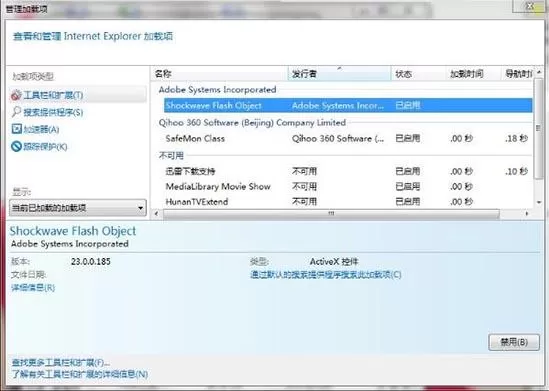Viewport: 549px width, 391px height.
Task: Click the 禁用 (Disable) button
Action: pos(514,342)
